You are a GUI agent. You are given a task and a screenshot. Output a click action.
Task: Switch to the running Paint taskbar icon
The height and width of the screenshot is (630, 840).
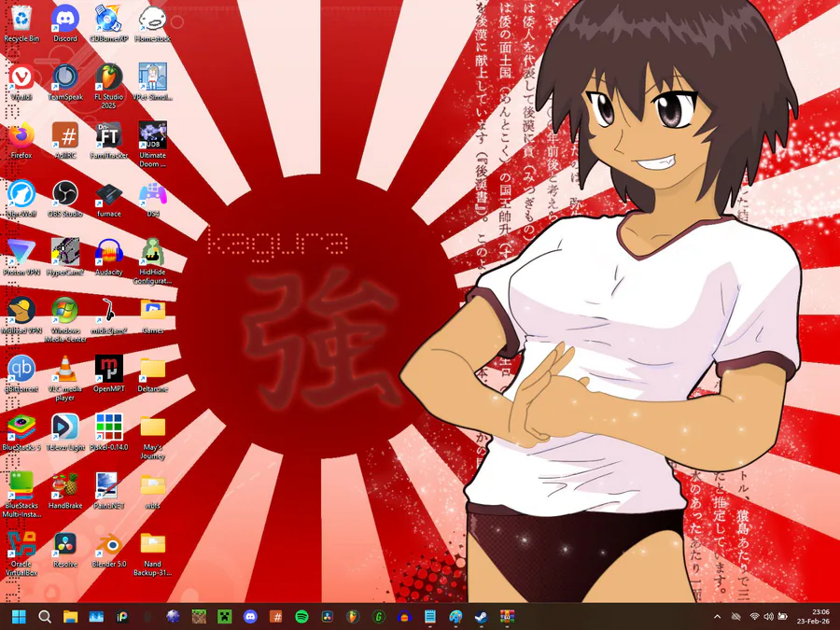tap(455, 617)
